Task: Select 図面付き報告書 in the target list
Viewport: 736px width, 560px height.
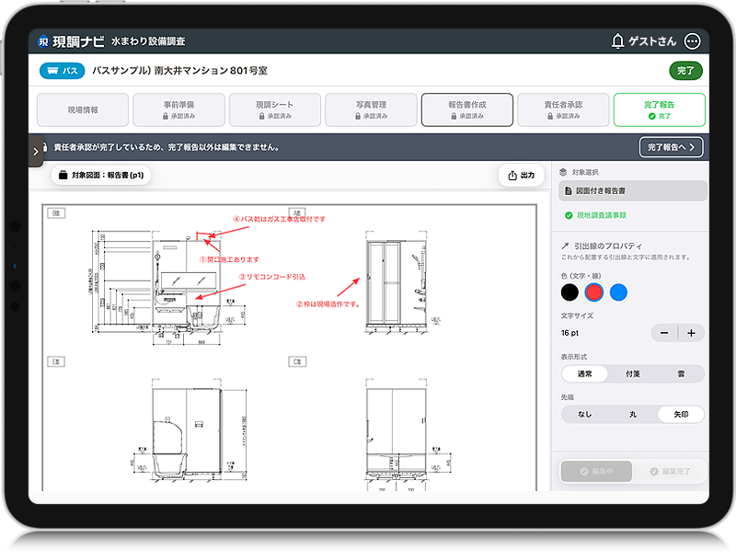Action: [632, 191]
